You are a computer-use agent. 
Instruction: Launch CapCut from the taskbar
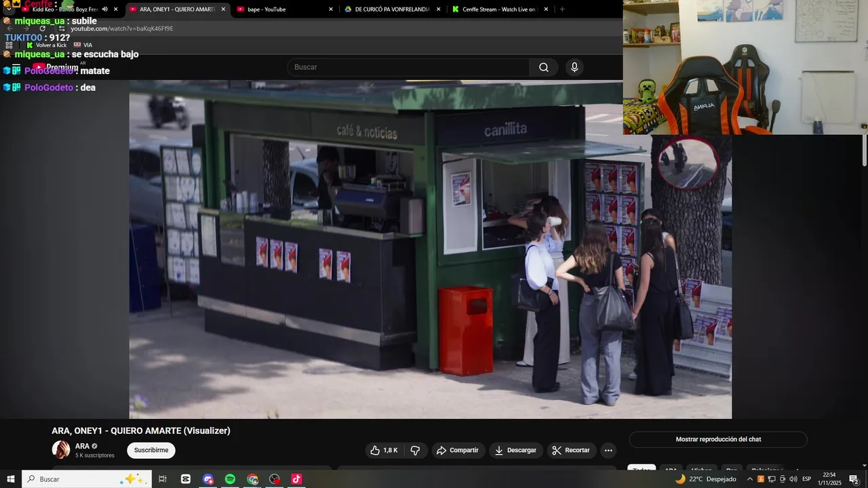[186, 479]
